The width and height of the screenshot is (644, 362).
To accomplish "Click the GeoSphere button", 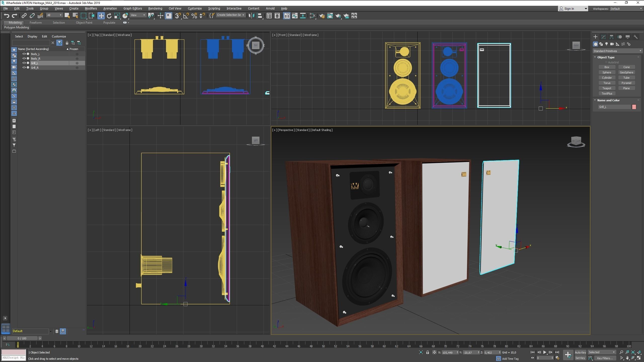I will pos(626,72).
